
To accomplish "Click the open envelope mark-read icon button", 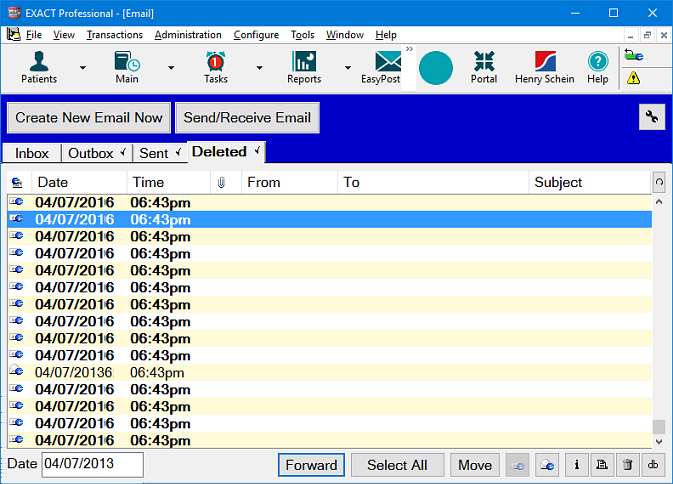I will click(x=547, y=465).
